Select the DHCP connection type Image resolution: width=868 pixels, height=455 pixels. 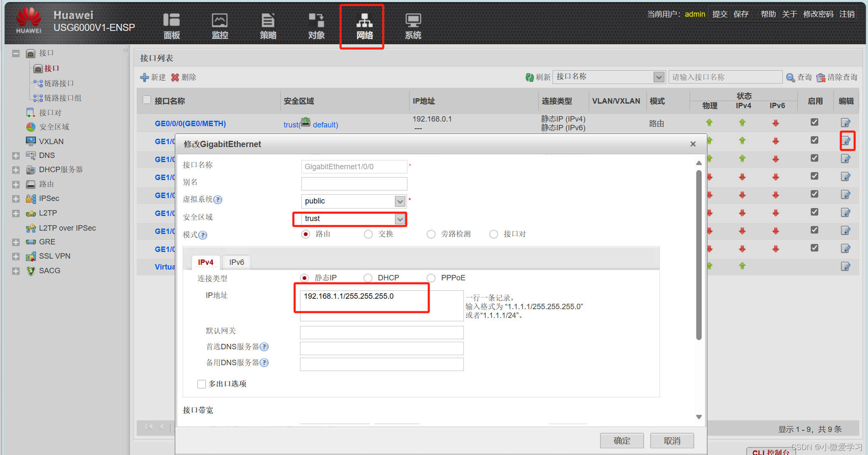tap(368, 278)
